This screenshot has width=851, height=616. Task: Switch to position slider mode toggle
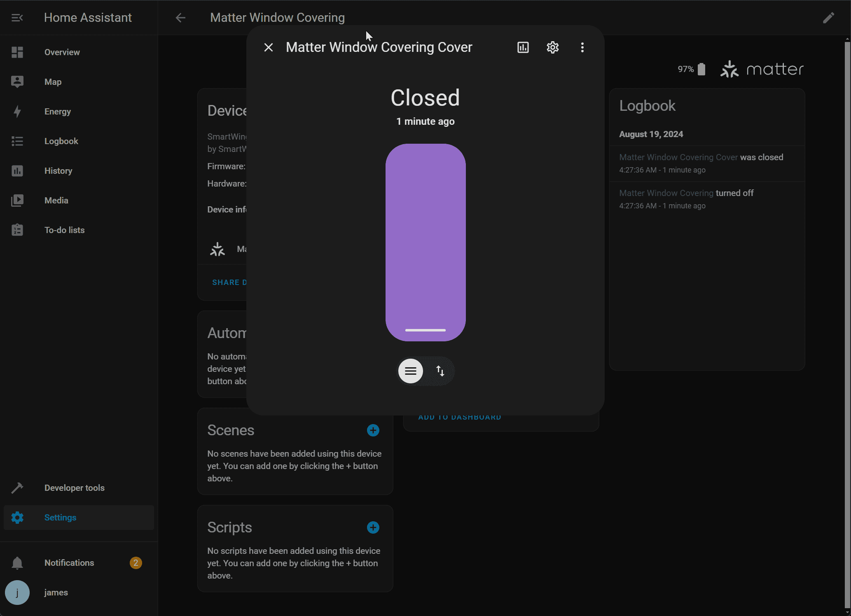click(x=410, y=371)
